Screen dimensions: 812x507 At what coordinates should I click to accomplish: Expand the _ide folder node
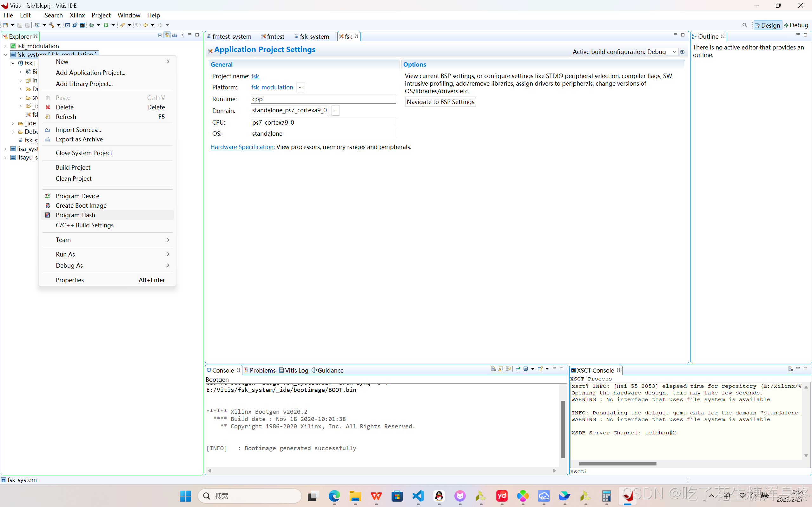[13, 123]
